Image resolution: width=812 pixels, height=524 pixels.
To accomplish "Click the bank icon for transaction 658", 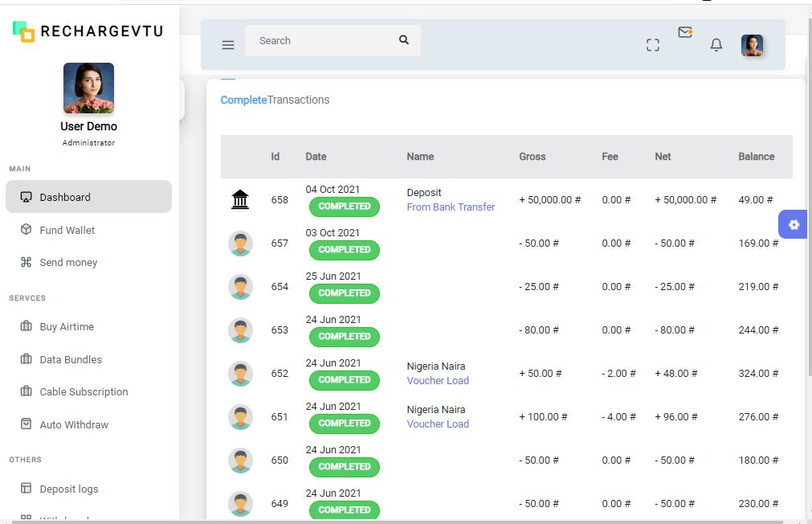I will pos(240,199).
